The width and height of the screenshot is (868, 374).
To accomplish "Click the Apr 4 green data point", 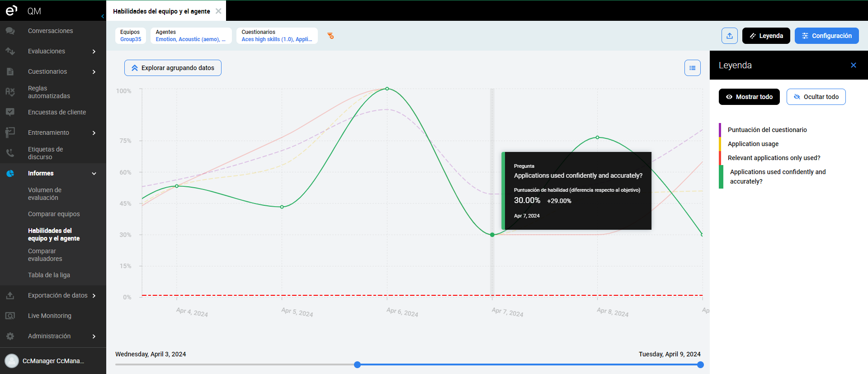I will tap(177, 186).
